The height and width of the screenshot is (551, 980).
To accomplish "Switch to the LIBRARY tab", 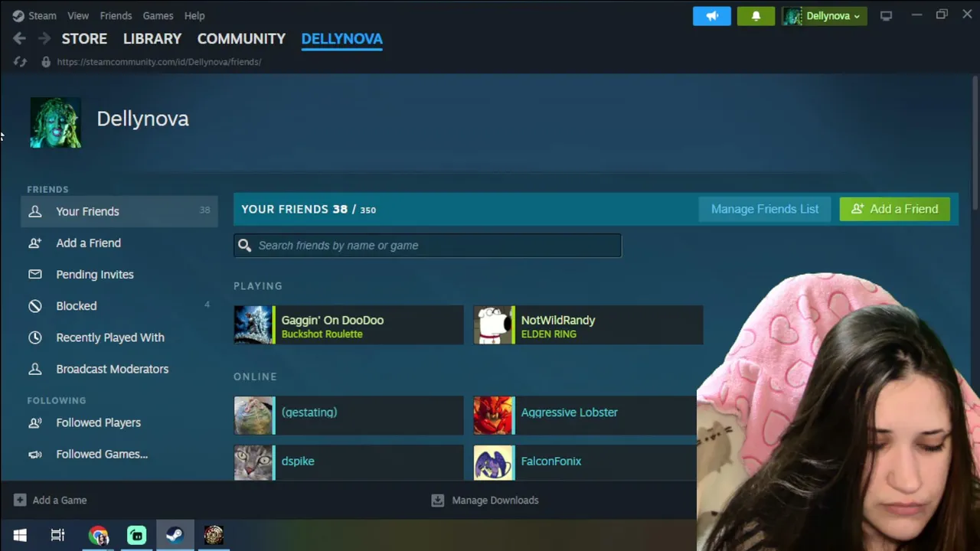I will coord(152,38).
